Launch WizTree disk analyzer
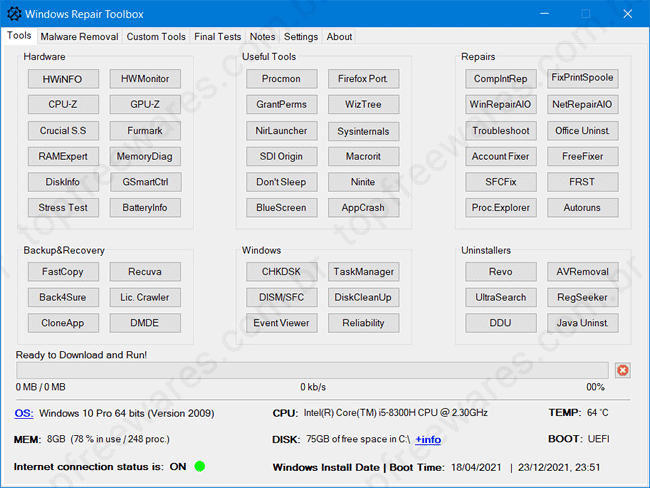650x488 pixels. click(x=363, y=104)
